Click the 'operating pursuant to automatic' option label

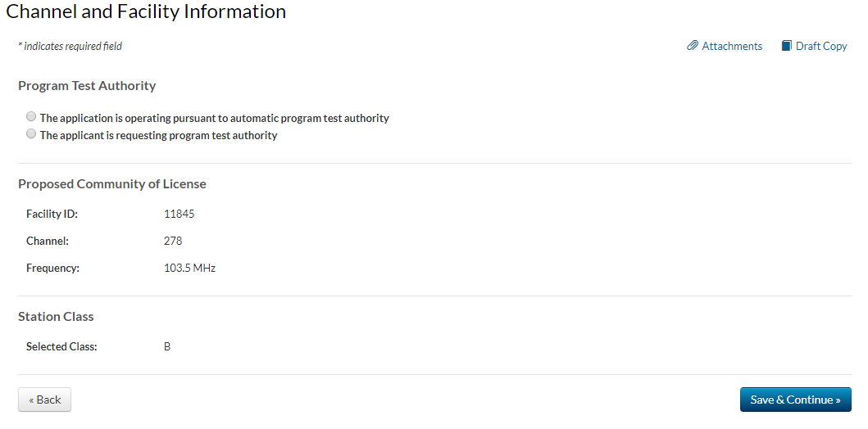pyautogui.click(x=214, y=118)
